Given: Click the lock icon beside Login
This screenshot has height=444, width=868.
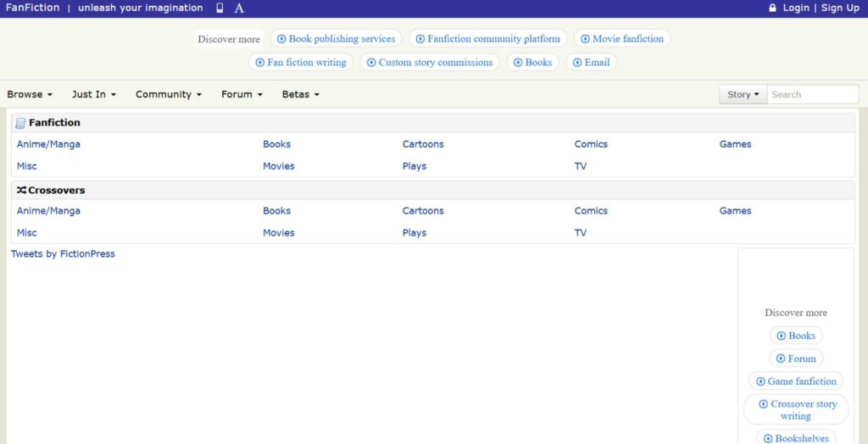Looking at the screenshot, I should point(772,8).
